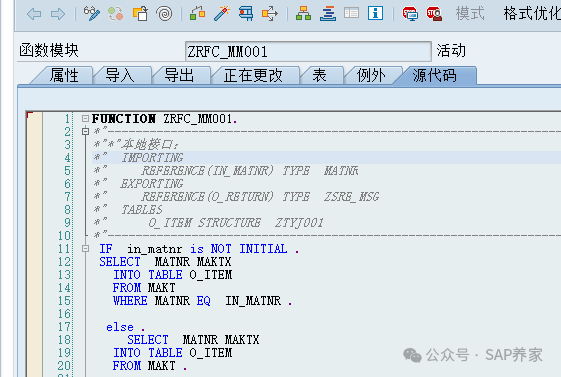Toggle the full screen layout icon
Viewport: 561px width, 377px height.
tap(351, 14)
